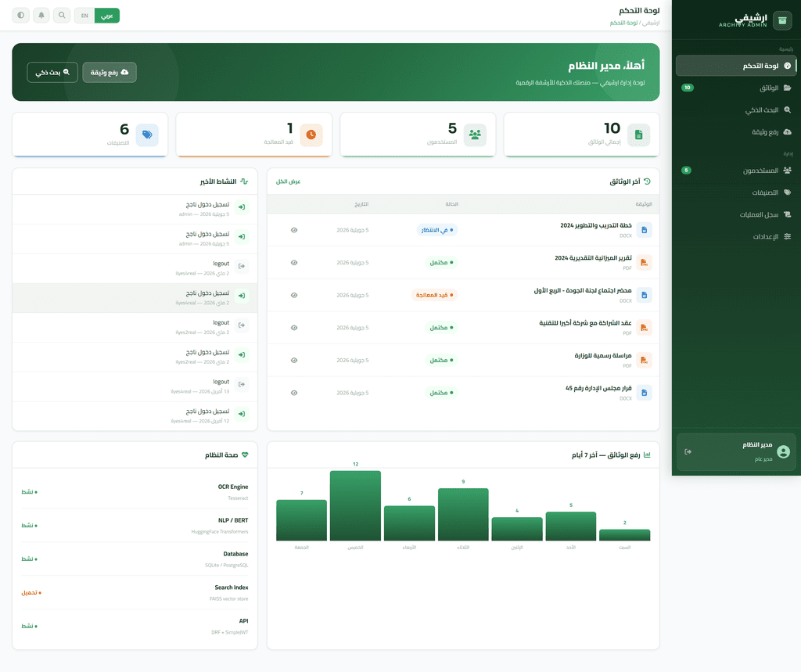This screenshot has width=801, height=672.
Task: Open لوحة التحكم in sidebar
Action: point(735,66)
